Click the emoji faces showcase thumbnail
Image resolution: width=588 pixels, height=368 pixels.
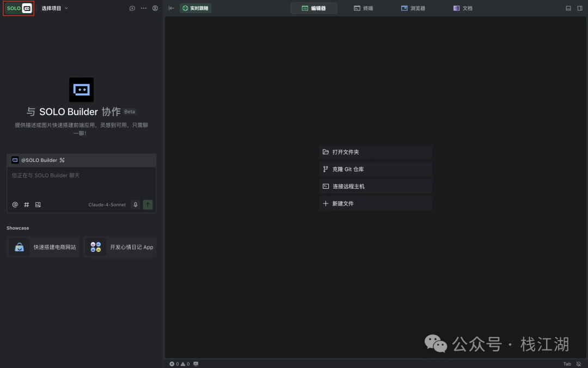[96, 247]
